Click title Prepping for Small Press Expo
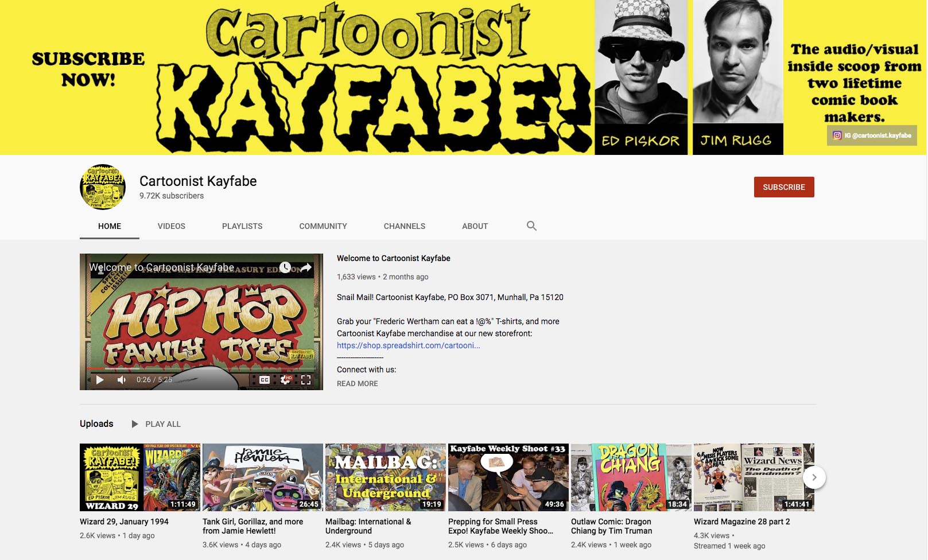928x560 pixels. coord(500,526)
